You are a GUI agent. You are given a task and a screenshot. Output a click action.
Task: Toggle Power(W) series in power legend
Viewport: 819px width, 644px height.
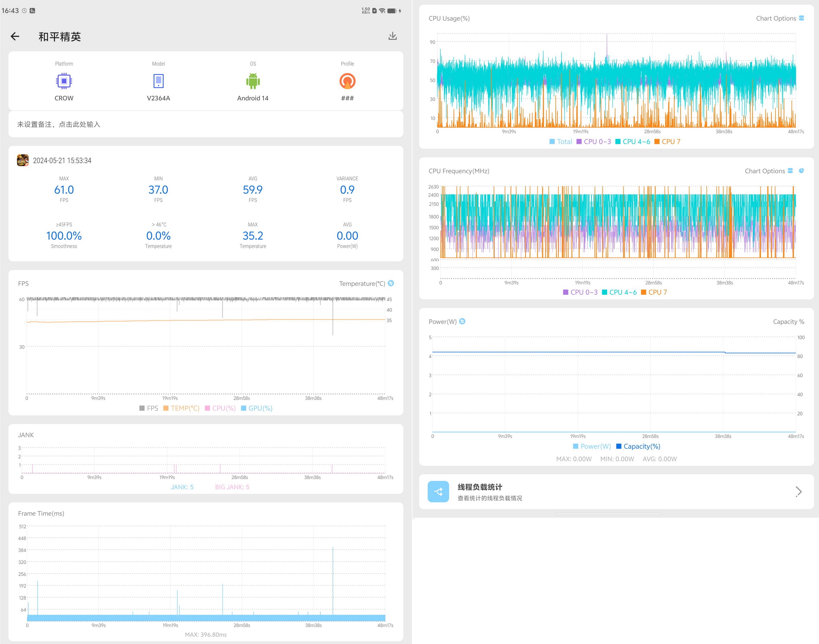click(x=592, y=446)
